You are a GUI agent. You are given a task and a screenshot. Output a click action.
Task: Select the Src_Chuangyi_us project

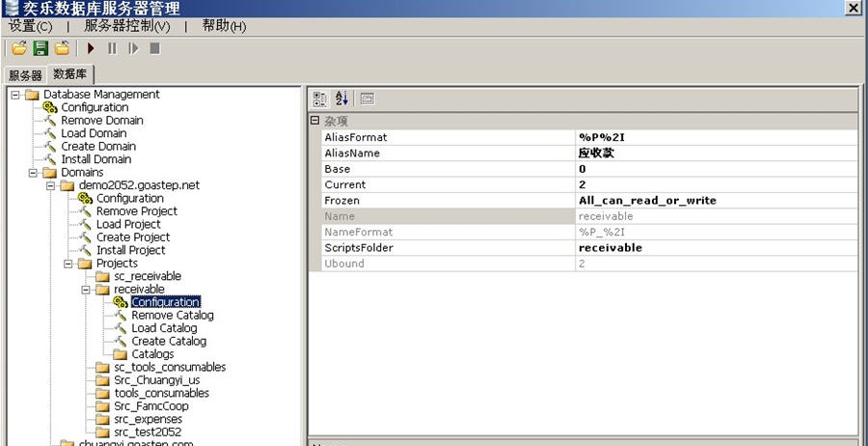coord(157,380)
